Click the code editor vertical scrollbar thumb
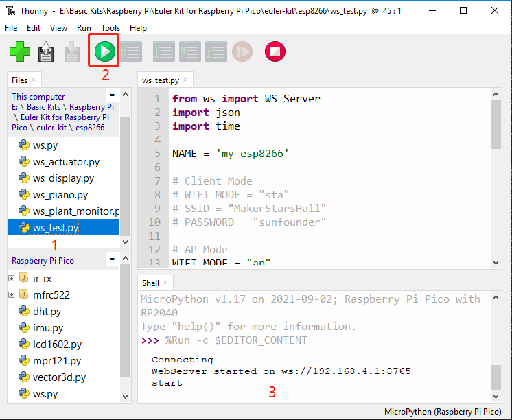This screenshot has width=512, height=420. (496, 124)
